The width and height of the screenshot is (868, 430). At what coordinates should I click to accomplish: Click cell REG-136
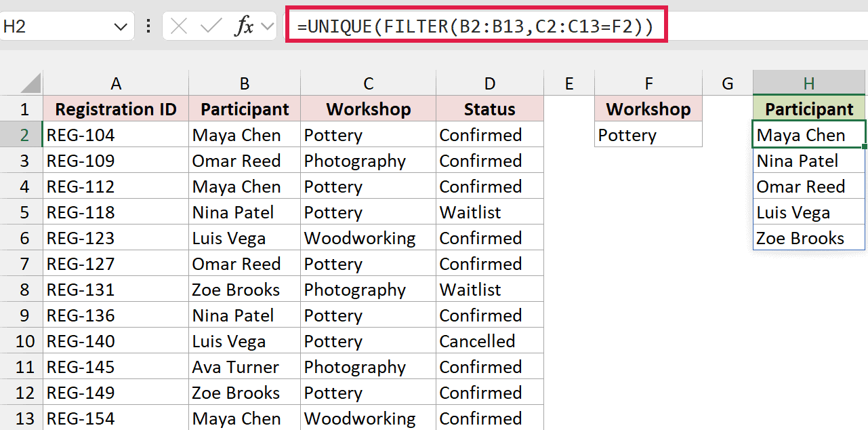[116, 315]
